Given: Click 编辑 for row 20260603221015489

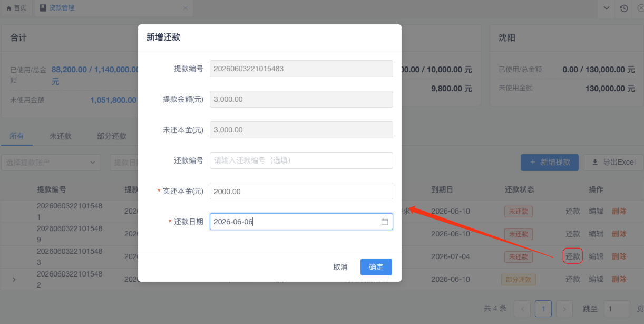Looking at the screenshot, I should pyautogui.click(x=596, y=234).
